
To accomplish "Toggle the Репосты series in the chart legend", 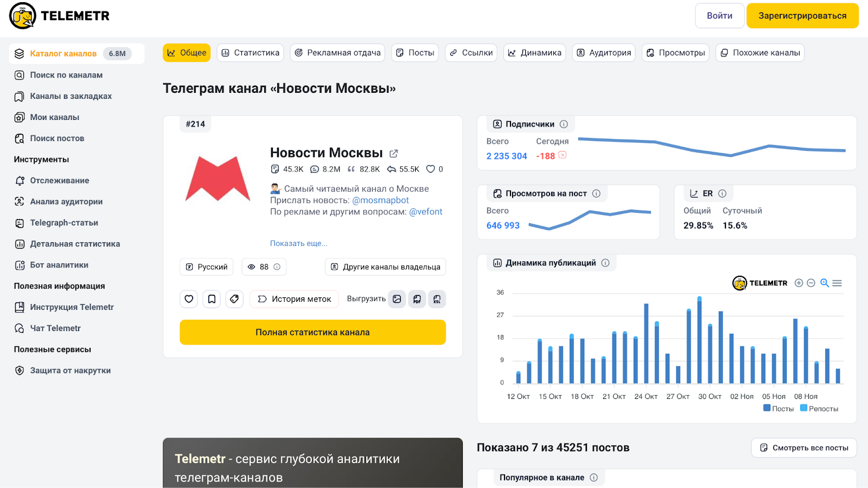I will click(819, 408).
